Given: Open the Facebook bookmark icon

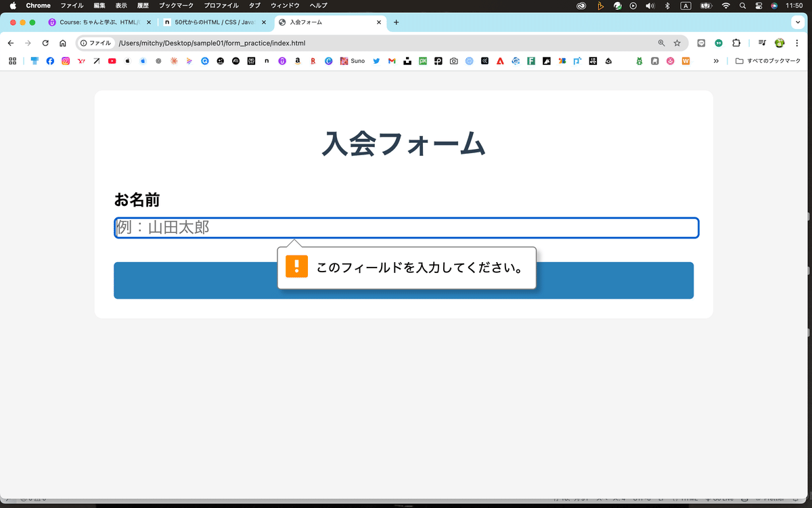Looking at the screenshot, I should pyautogui.click(x=50, y=61).
